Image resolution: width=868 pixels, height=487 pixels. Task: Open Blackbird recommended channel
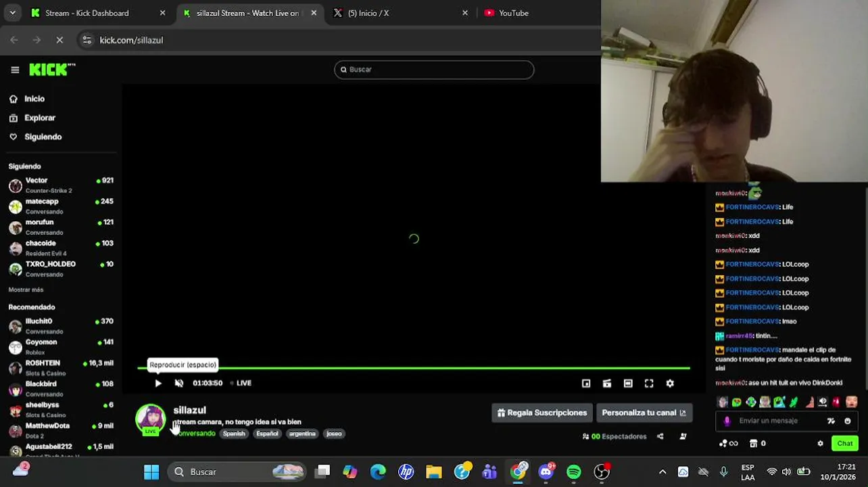pos(61,389)
